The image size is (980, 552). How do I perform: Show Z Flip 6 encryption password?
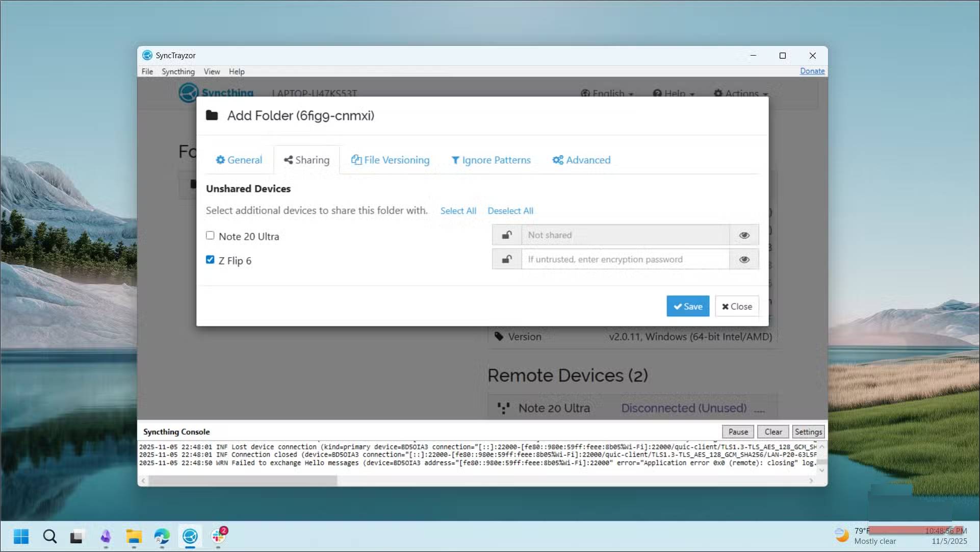pos(744,259)
